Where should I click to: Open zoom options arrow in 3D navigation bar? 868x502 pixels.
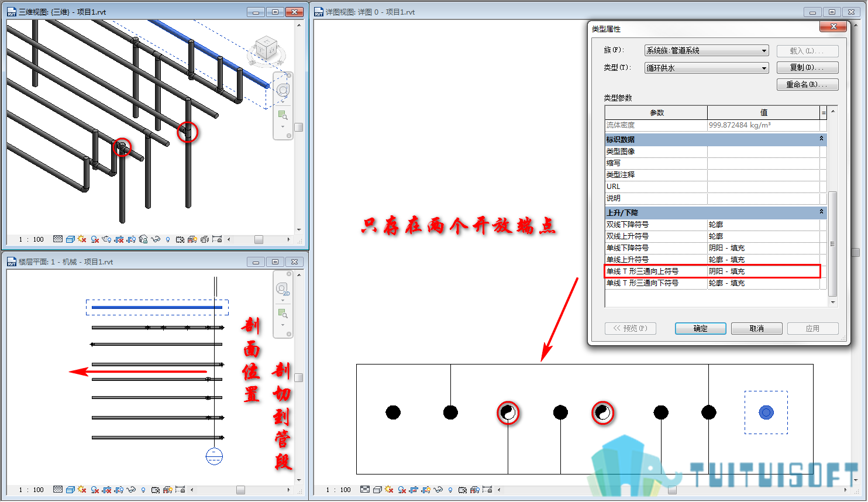[283, 126]
